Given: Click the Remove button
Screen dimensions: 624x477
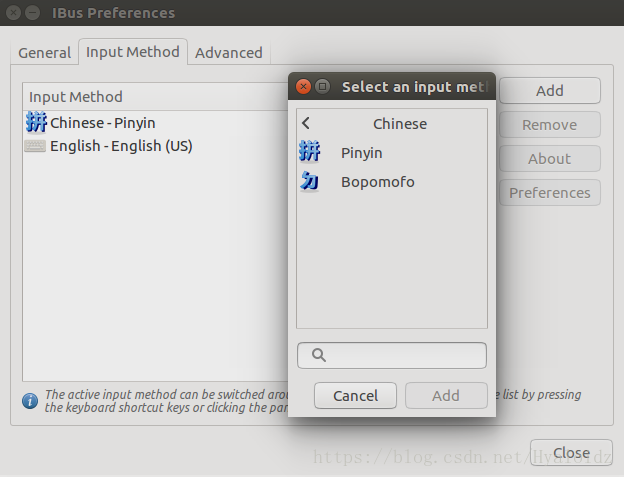Looking at the screenshot, I should tap(550, 125).
